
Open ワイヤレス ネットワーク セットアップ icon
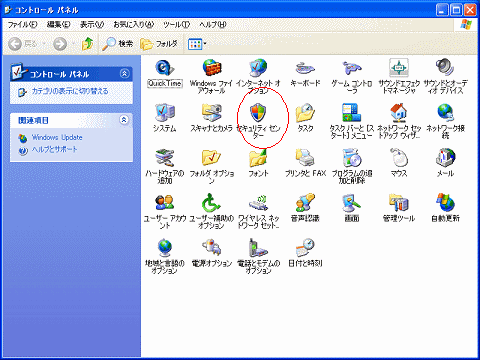pyautogui.click(x=258, y=203)
